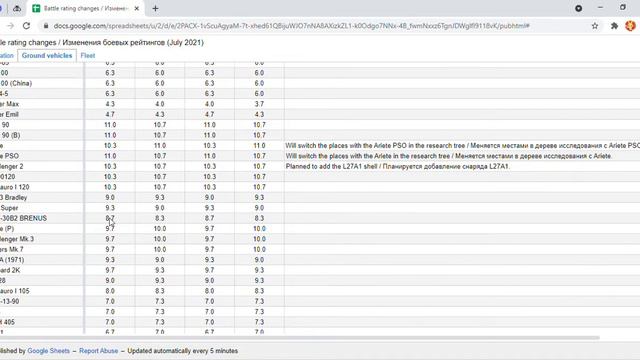
Task: Click the forward navigation arrow
Action: pos(10,26)
